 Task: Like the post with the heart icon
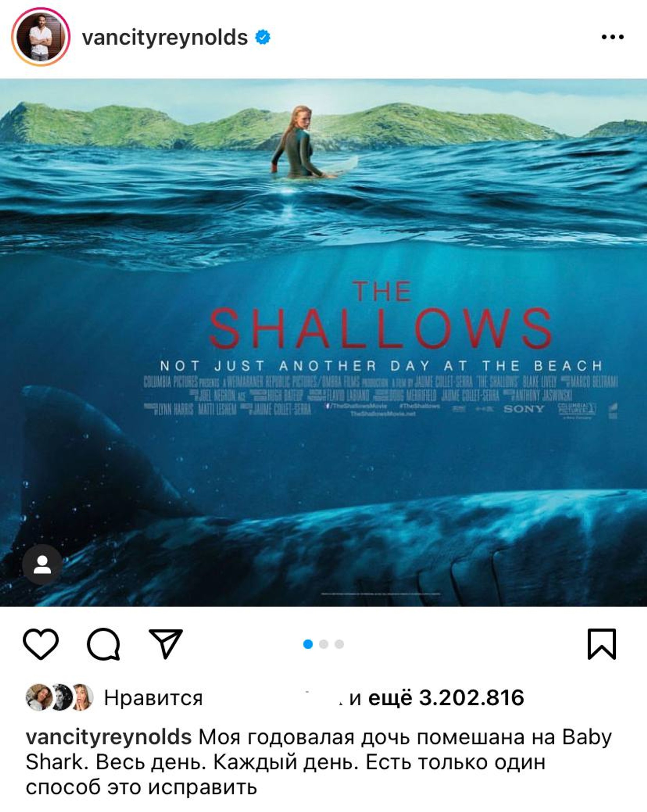click(41, 644)
